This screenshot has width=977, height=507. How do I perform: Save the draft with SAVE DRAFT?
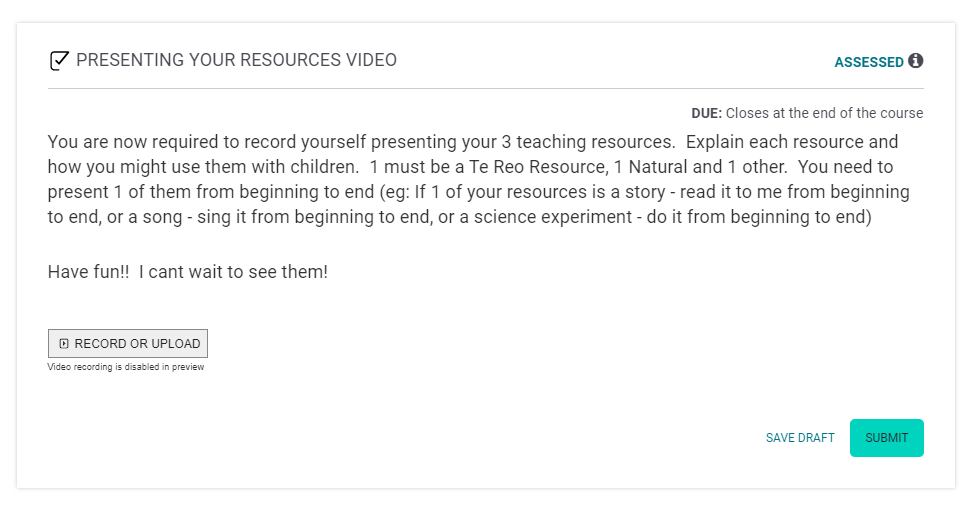[800, 438]
